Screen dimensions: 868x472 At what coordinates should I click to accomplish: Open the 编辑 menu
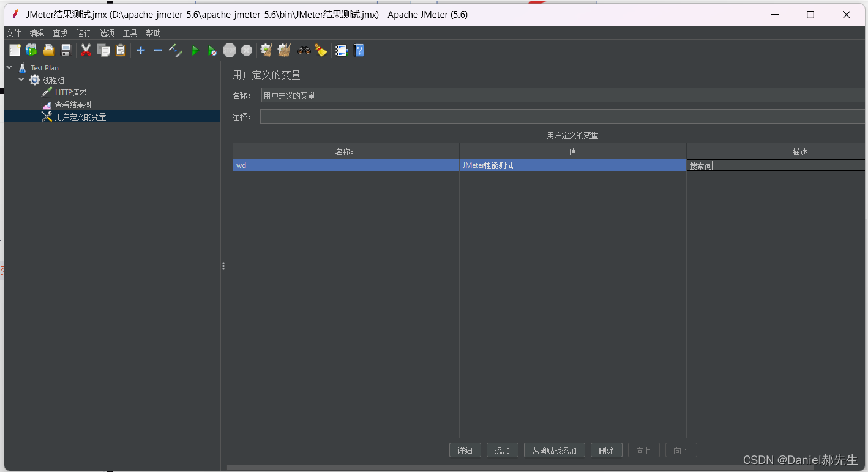[x=37, y=33]
